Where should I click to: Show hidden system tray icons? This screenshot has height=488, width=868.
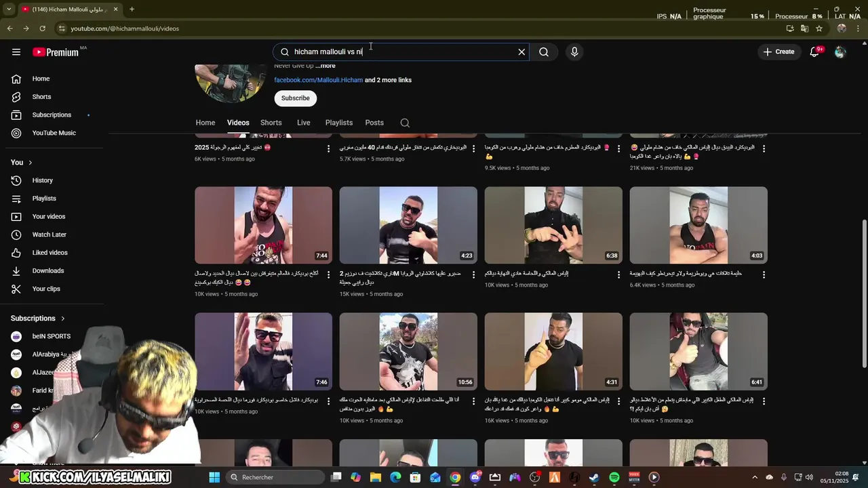coord(755,477)
